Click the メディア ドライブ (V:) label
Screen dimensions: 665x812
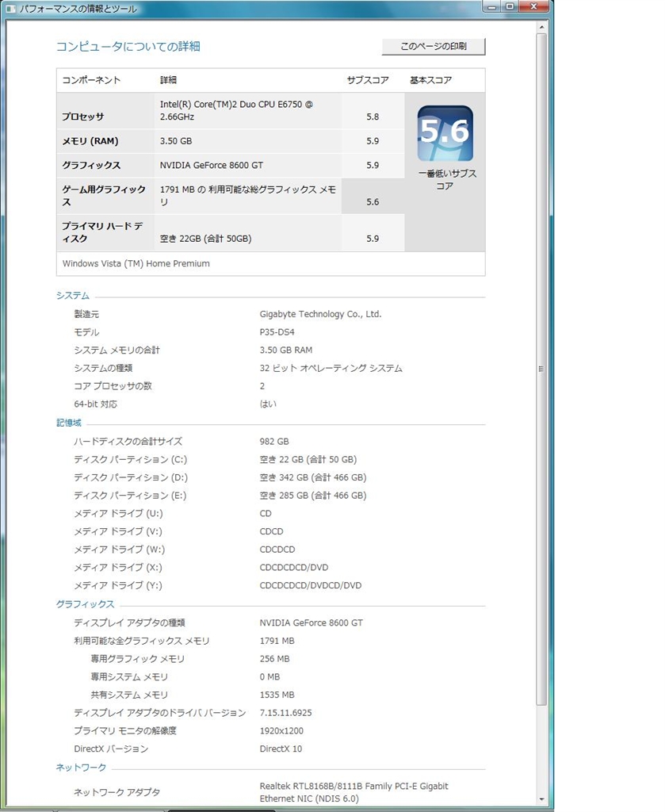(x=118, y=531)
